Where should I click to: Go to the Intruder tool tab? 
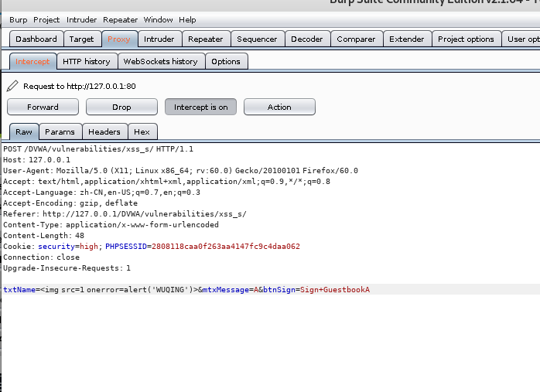click(159, 39)
